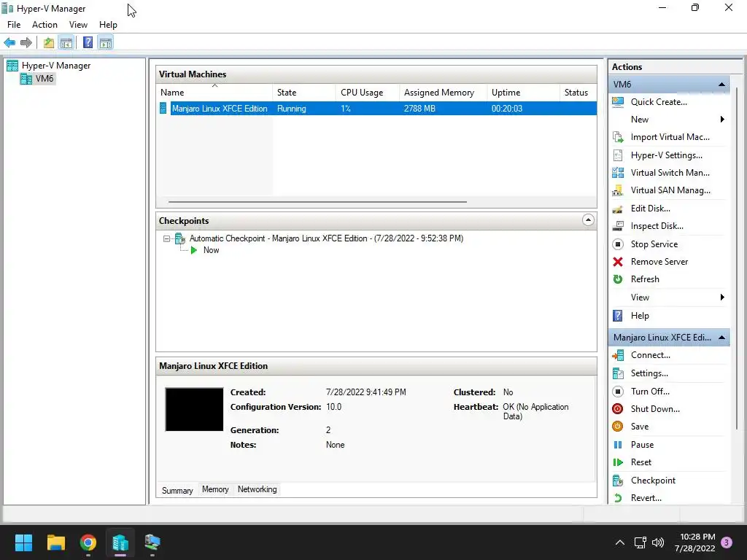Open File Explorer from the taskbar

point(55,542)
